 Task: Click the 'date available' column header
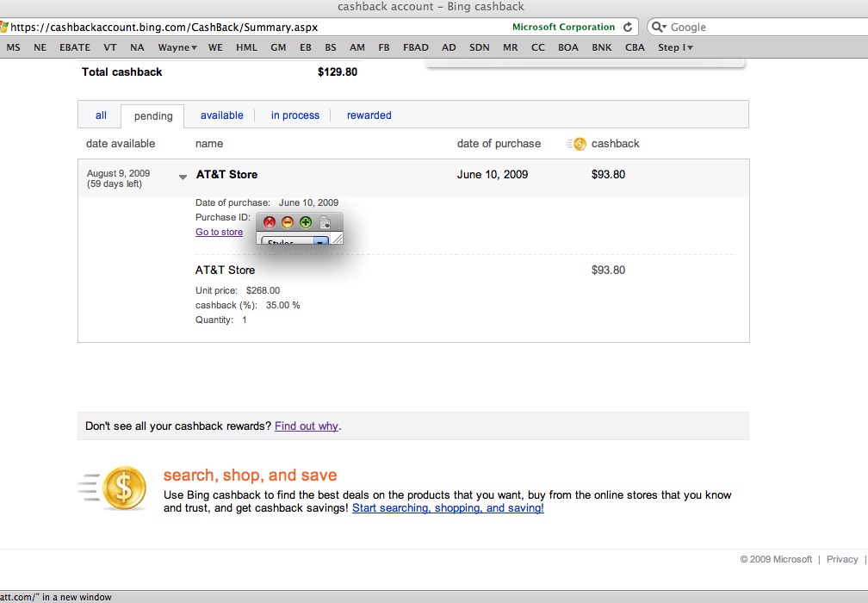[121, 143]
